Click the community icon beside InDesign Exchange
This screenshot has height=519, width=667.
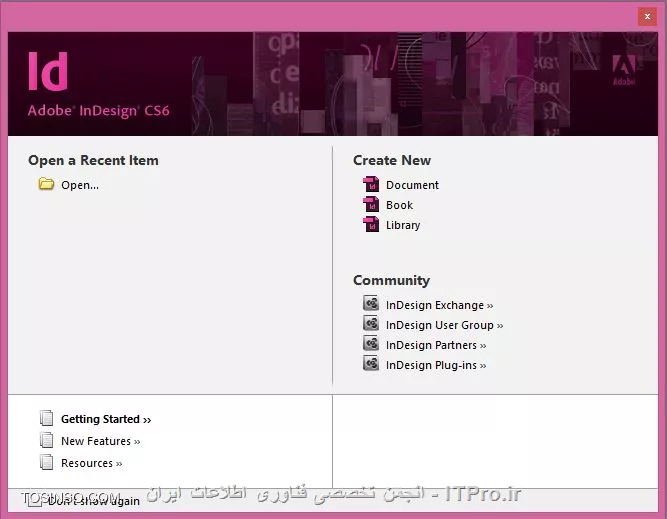(x=371, y=303)
